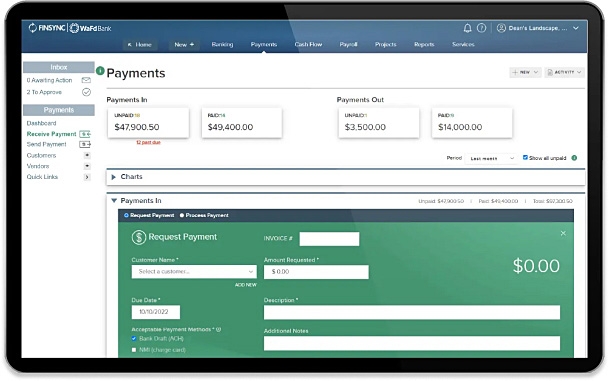Click the FinSync logo

tap(47, 28)
